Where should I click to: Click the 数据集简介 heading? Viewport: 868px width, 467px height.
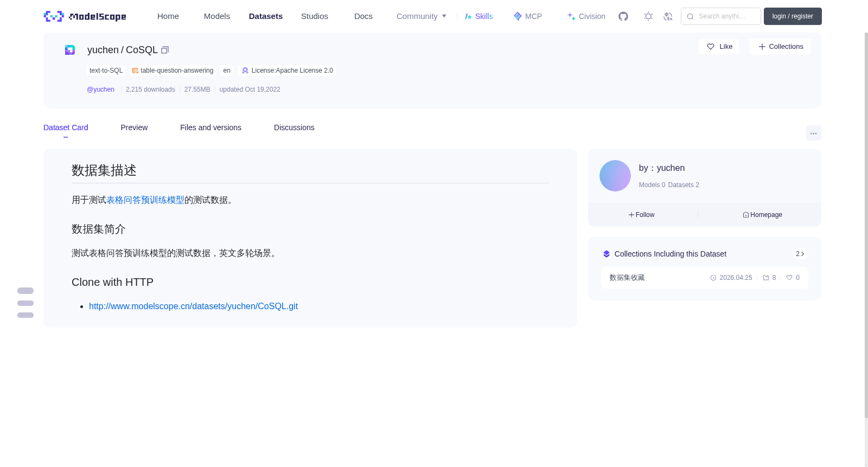99,229
